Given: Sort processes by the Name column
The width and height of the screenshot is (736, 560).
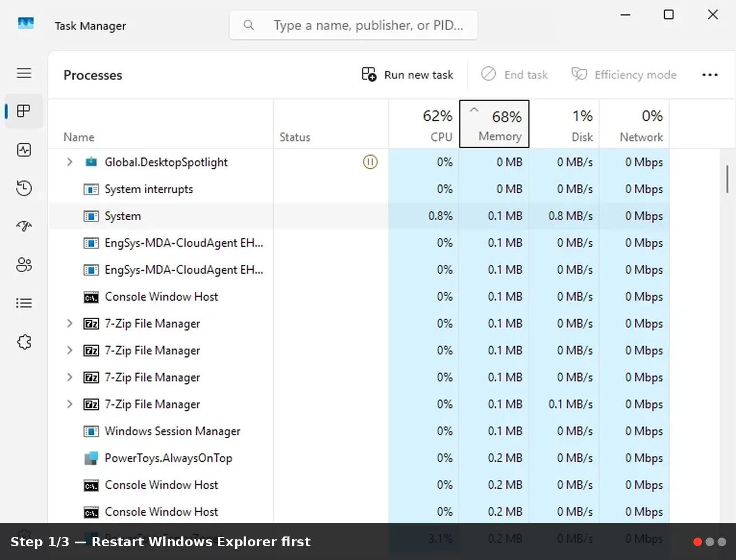Looking at the screenshot, I should [161, 124].
